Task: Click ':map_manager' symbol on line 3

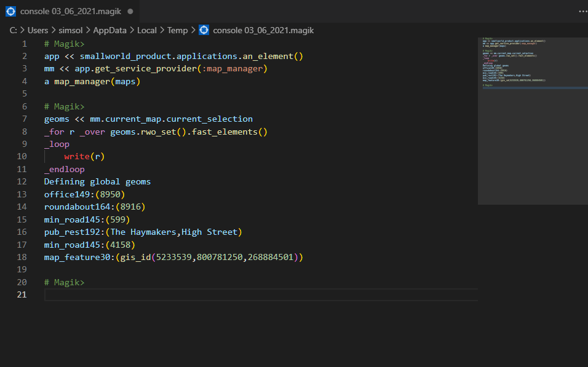Action: [x=232, y=69]
